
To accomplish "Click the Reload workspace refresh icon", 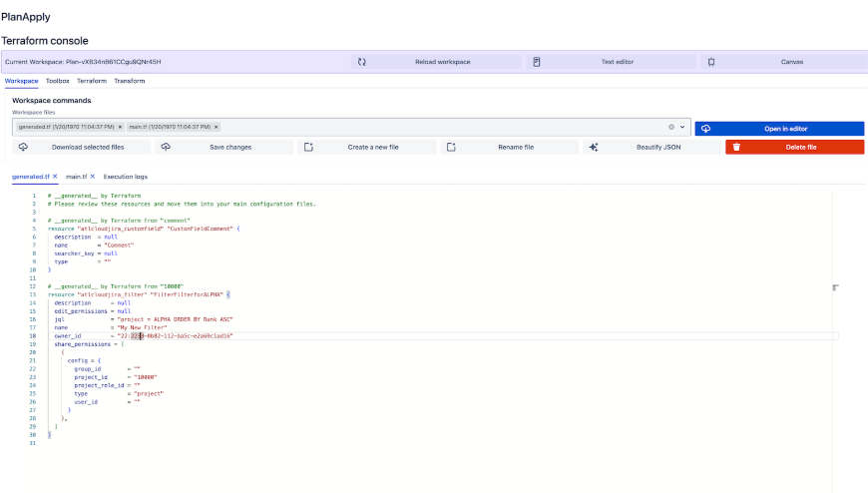I will [x=362, y=62].
